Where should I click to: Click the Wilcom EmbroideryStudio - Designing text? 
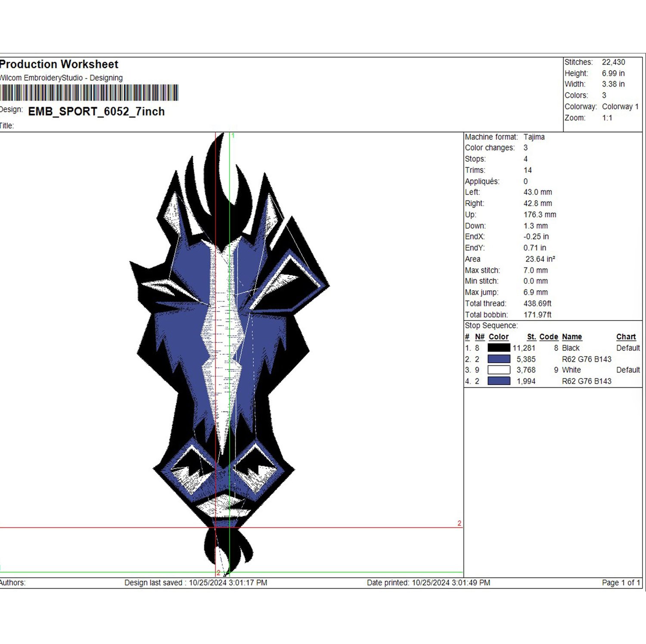61,78
